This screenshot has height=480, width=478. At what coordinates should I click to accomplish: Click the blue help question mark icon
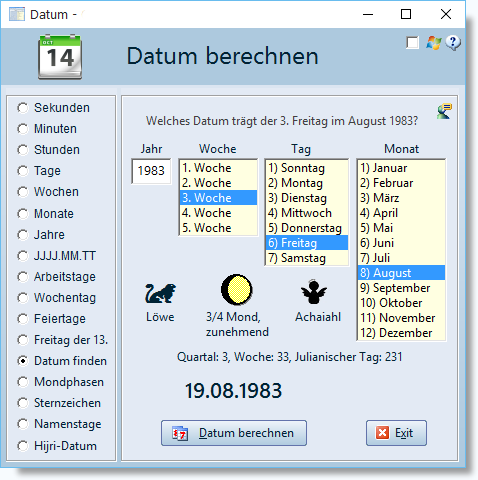click(x=453, y=43)
